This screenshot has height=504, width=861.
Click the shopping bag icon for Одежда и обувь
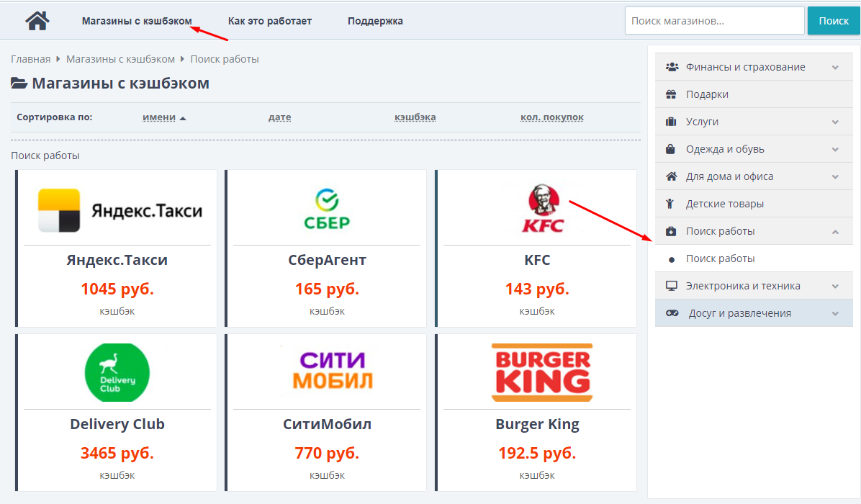pos(672,149)
